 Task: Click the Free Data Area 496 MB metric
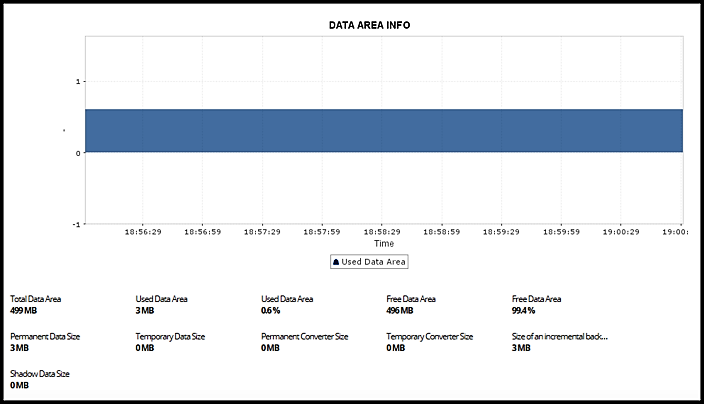click(x=411, y=305)
